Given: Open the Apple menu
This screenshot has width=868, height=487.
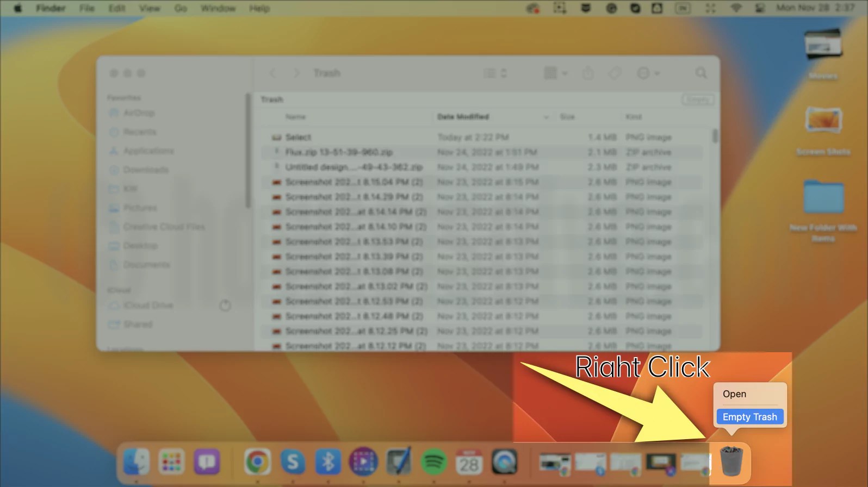Looking at the screenshot, I should 17,8.
